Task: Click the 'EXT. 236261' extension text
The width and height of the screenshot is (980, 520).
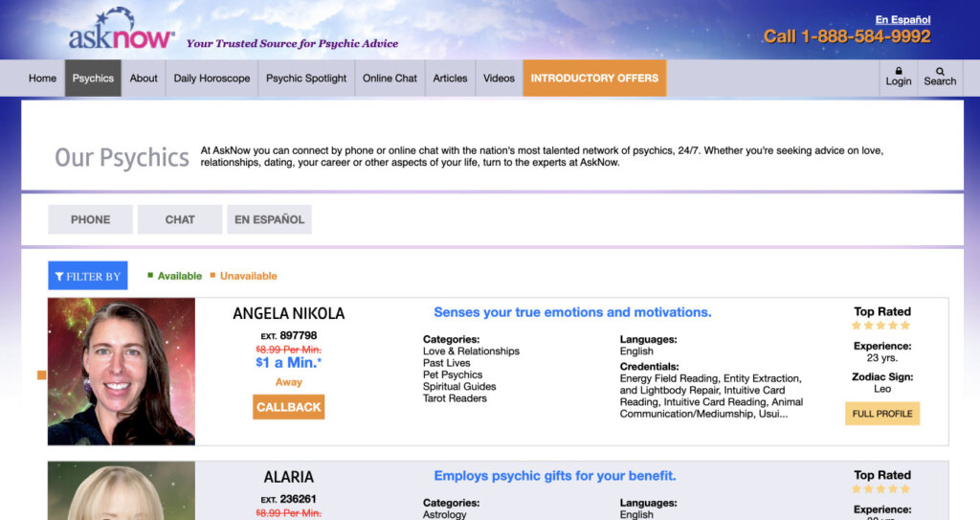Action: point(289,499)
